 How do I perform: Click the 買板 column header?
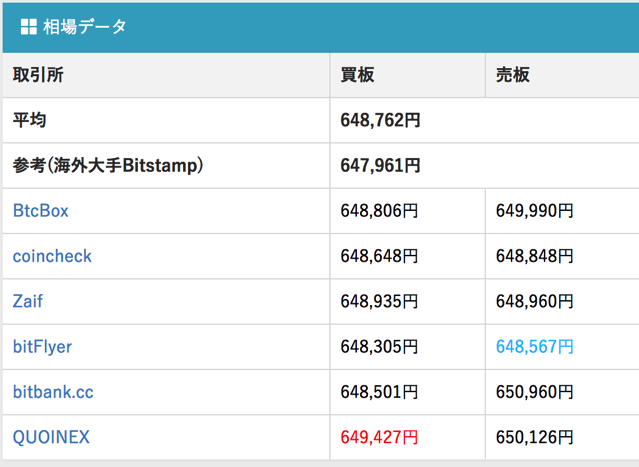pyautogui.click(x=357, y=75)
